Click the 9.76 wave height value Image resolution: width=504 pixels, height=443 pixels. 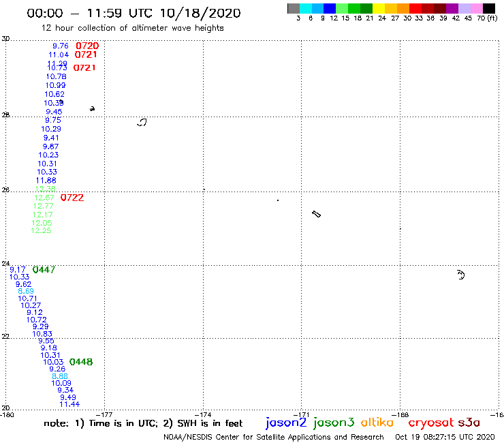[61, 46]
